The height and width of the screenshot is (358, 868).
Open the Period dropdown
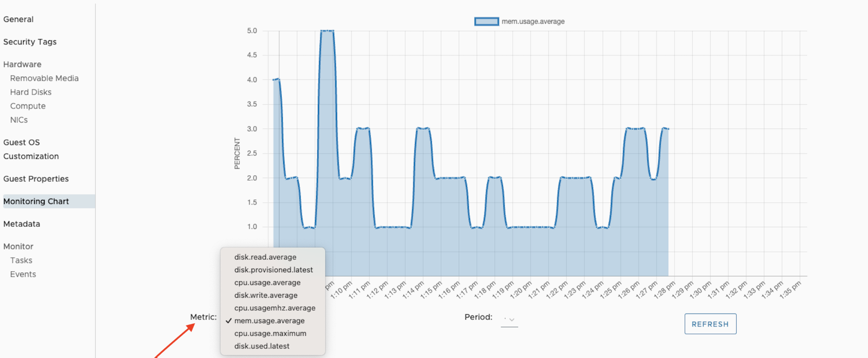point(509,320)
